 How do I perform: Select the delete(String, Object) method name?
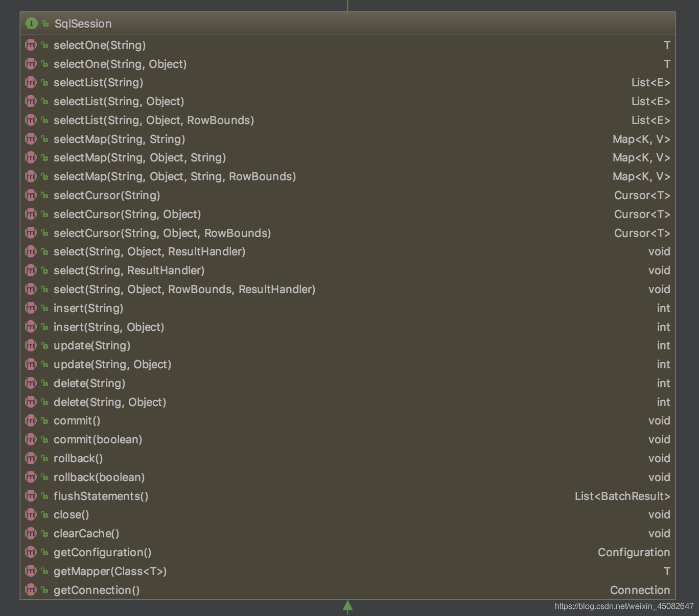(x=110, y=402)
